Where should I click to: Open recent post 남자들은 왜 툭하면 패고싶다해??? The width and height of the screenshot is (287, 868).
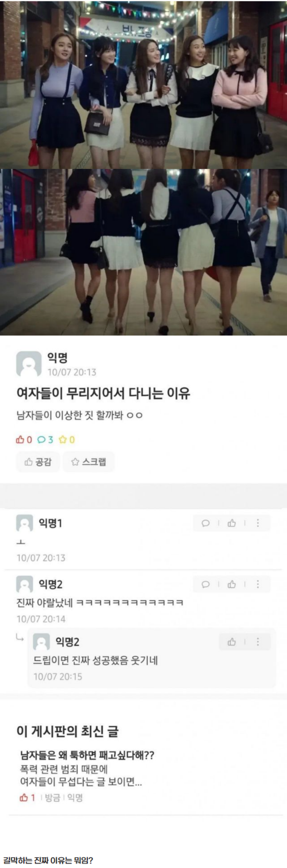coord(87,755)
